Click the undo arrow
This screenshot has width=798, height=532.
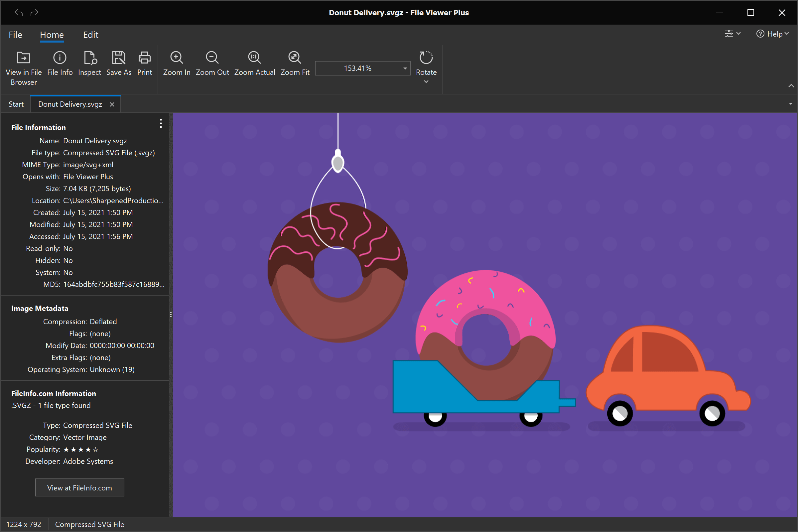click(x=19, y=13)
